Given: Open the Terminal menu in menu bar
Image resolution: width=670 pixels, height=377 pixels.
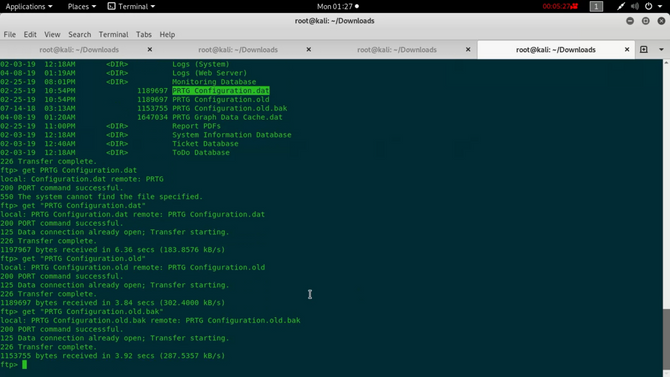Looking at the screenshot, I should [x=113, y=35].
